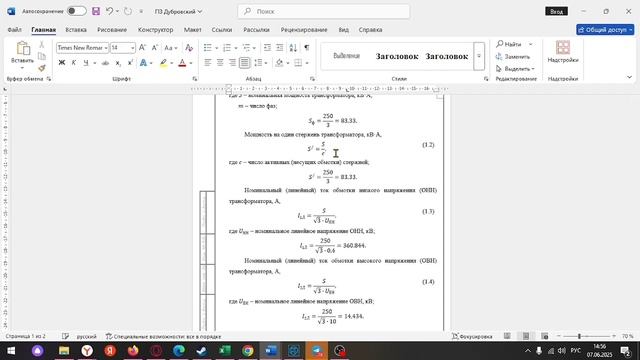Click the Multilevel list icon

(x=246, y=48)
